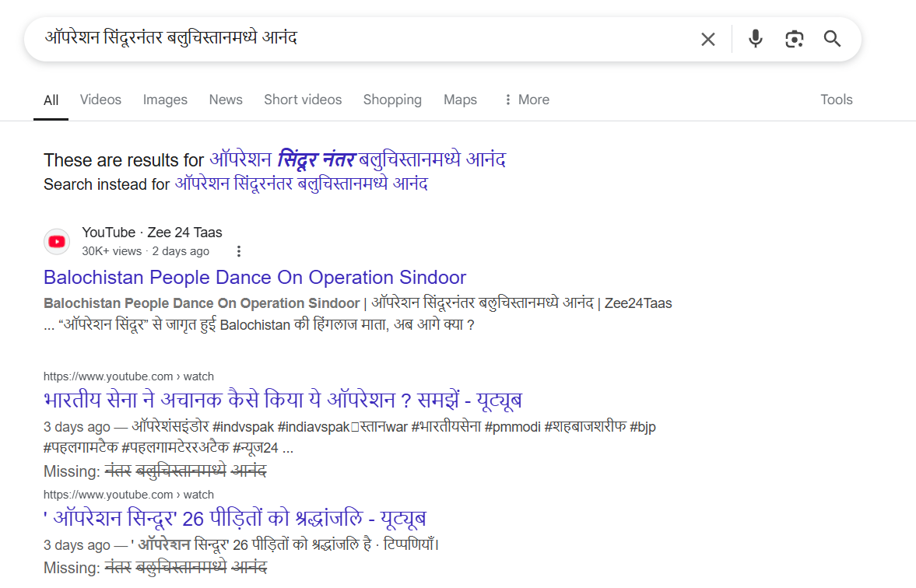Screen dimensions: 916x588
Task: Switch to the News tab
Action: 225,100
